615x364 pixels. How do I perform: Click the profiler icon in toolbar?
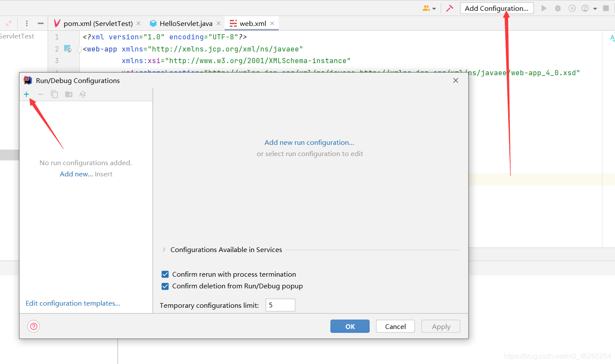(585, 8)
